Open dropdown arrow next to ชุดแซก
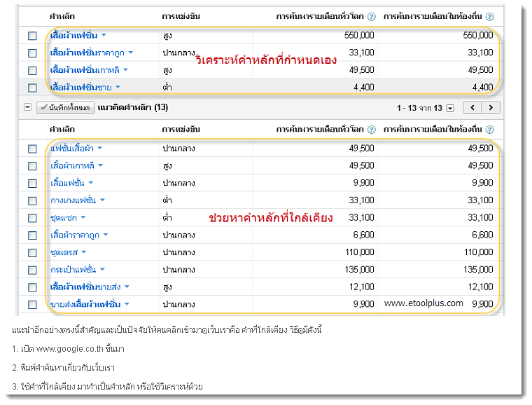Image resolution: width=532 pixels, height=405 pixels. [x=83, y=217]
